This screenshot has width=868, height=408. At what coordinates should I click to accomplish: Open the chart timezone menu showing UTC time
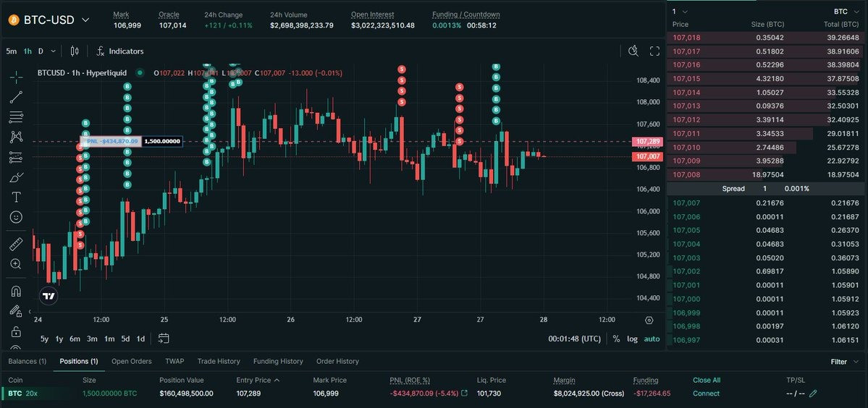point(574,339)
